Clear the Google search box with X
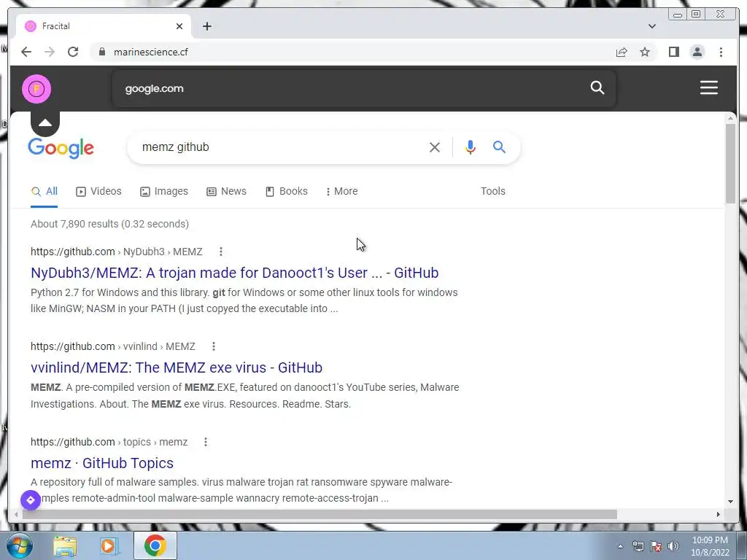This screenshot has height=560, width=747. pyautogui.click(x=435, y=147)
